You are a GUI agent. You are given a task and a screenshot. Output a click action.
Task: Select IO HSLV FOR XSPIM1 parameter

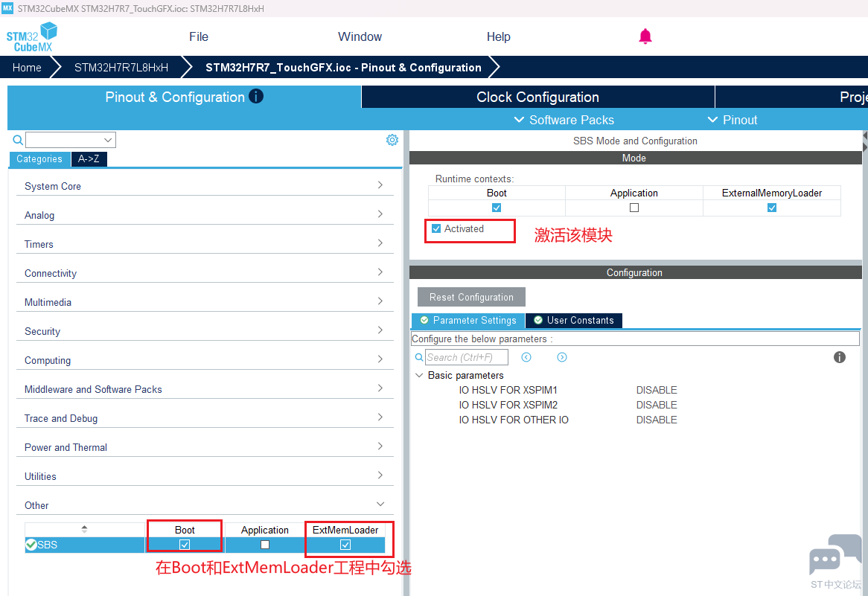[508, 390]
